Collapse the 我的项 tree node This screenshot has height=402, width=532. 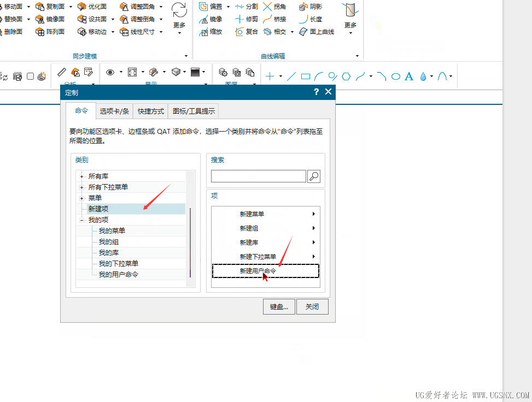coord(81,220)
